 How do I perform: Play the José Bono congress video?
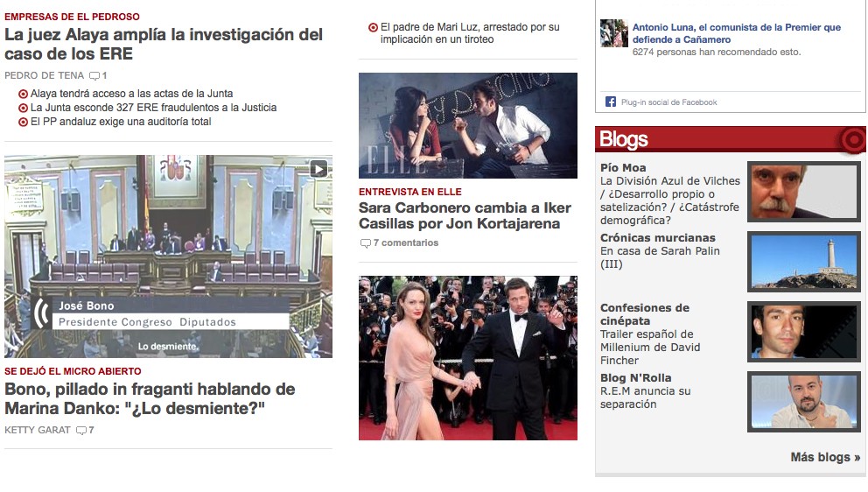click(318, 169)
